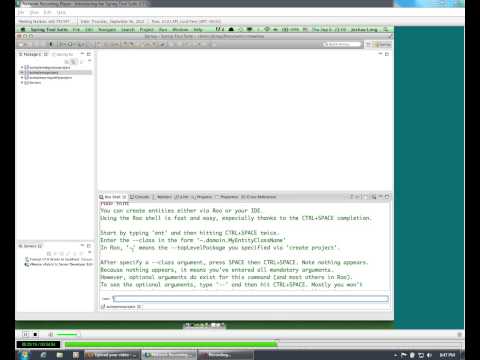This screenshot has height=360, width=480.
Task: Open the Window menu
Action: (180, 29)
